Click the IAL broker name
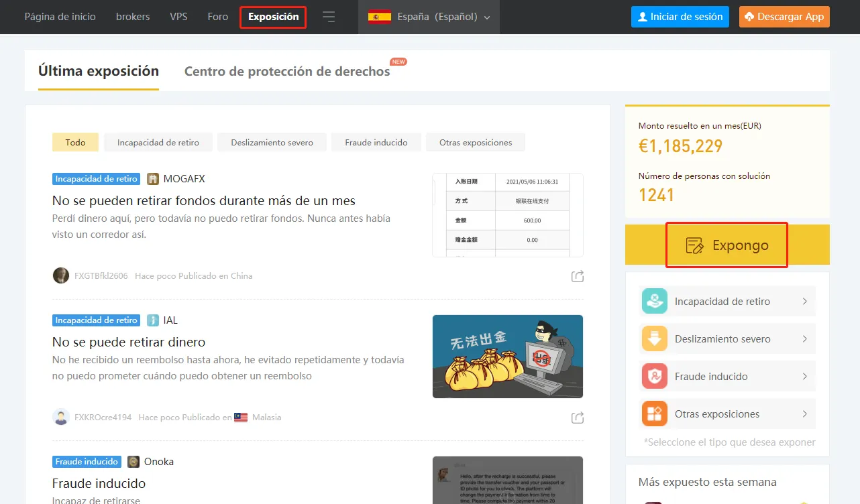Viewport: 860px width, 504px height. click(170, 320)
